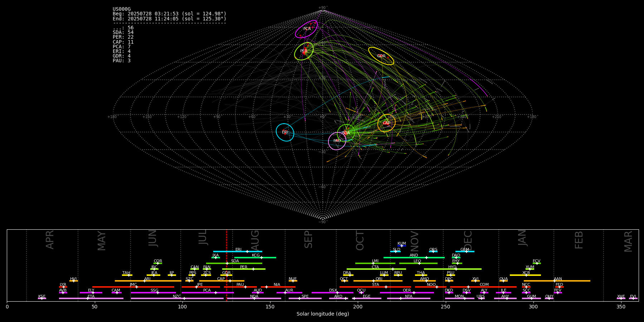
Task: Click the JXA shower bar in timeline
Action: tap(216, 257)
